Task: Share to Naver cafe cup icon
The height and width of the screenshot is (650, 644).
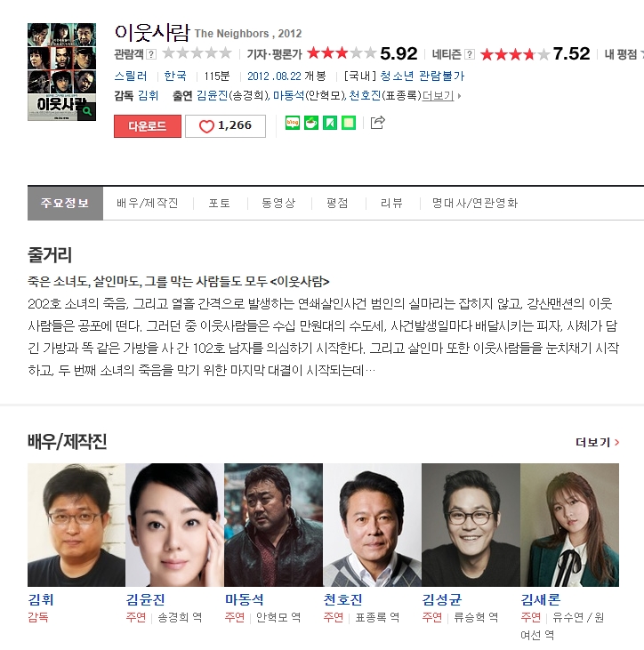Action: click(311, 123)
